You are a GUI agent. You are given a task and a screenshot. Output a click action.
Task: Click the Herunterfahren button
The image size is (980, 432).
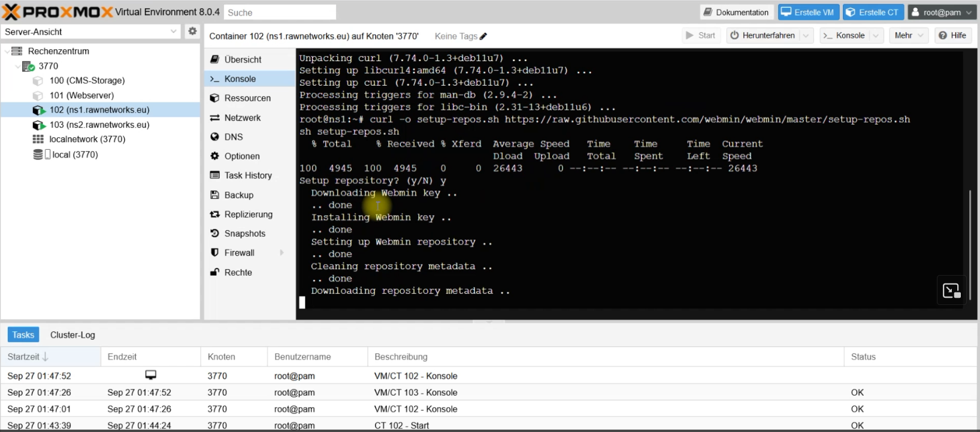tap(763, 35)
